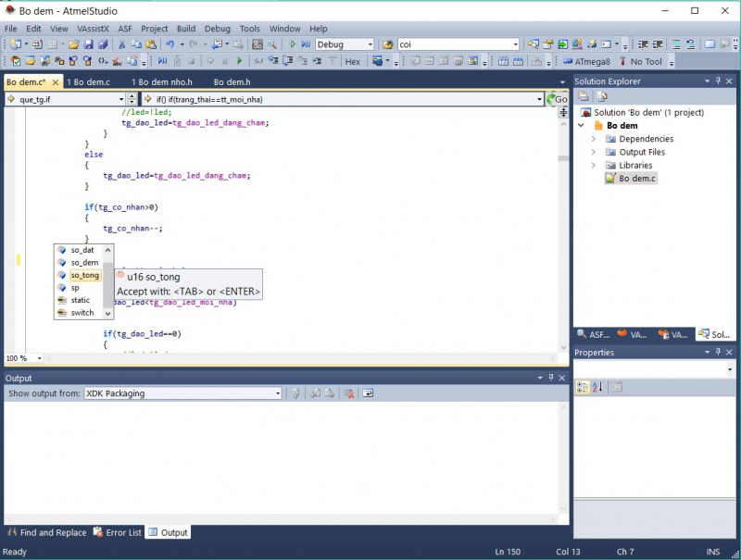Click alphabetical sort icon in Properties

[x=597, y=387]
